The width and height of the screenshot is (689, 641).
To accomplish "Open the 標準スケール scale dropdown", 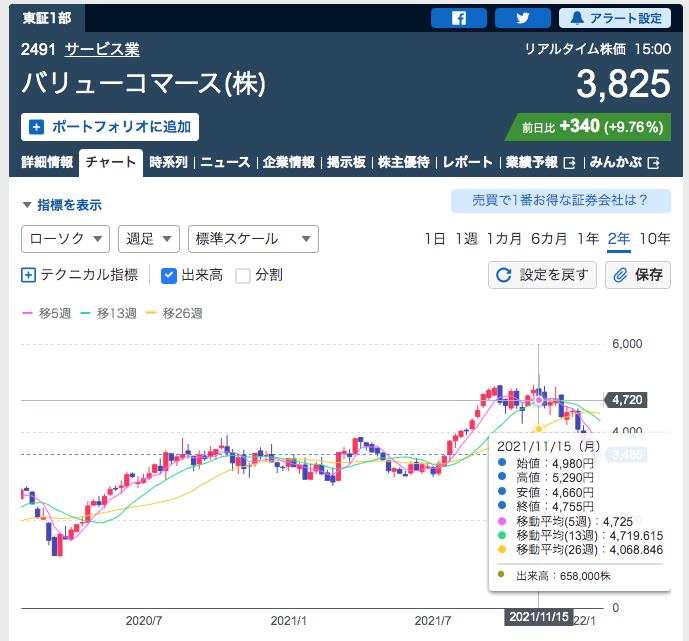I will pos(252,238).
